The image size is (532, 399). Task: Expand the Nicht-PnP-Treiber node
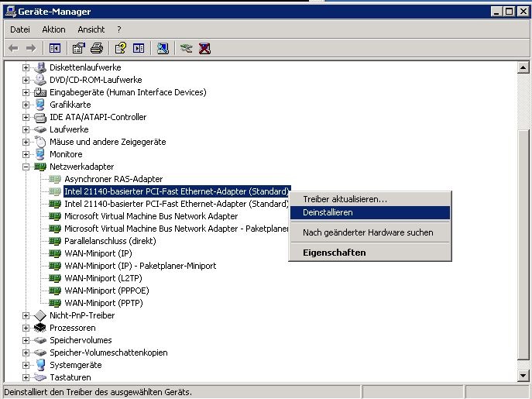coord(26,315)
